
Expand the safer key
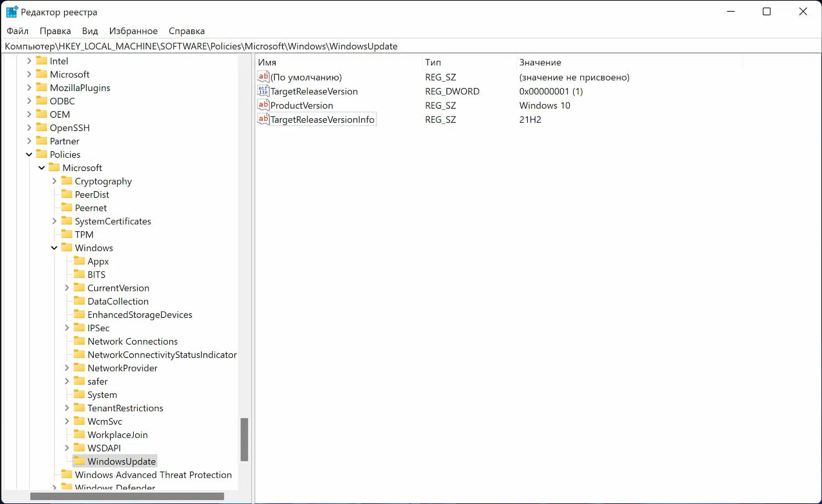[67, 381]
